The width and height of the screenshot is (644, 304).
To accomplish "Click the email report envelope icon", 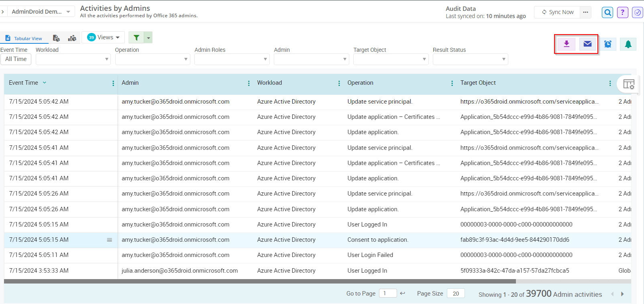I will 587,44.
